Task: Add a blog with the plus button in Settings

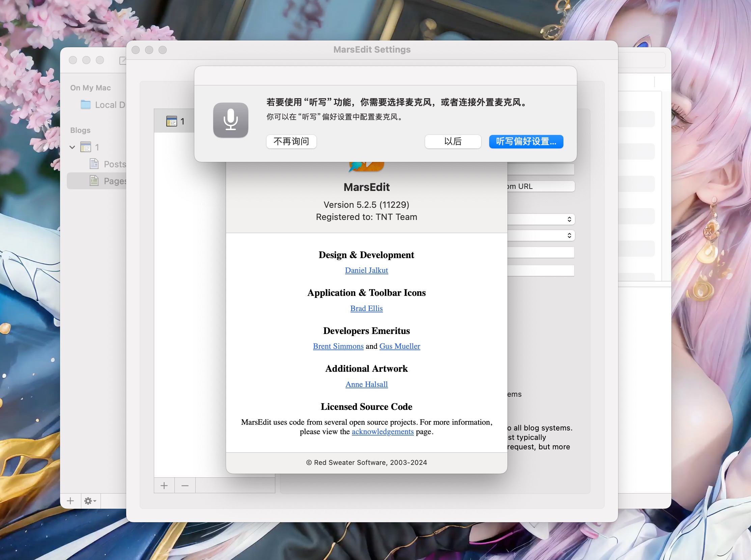Action: pyautogui.click(x=164, y=485)
